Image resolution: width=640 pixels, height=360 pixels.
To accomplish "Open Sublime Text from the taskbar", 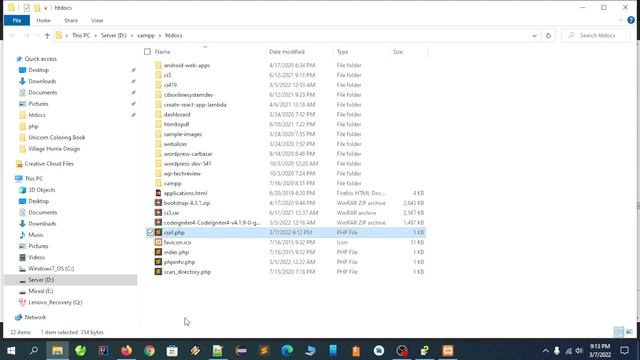I will (x=264, y=351).
